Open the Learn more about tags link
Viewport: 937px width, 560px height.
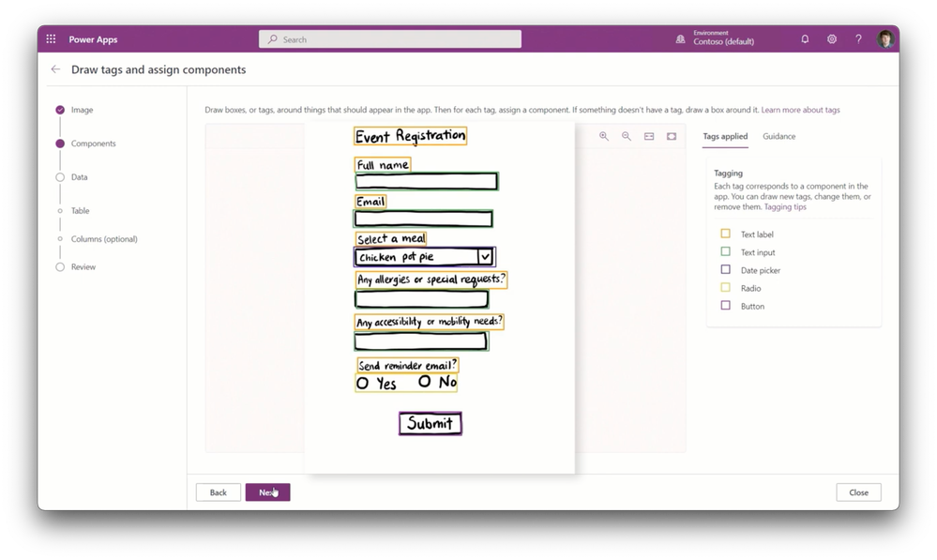(800, 110)
